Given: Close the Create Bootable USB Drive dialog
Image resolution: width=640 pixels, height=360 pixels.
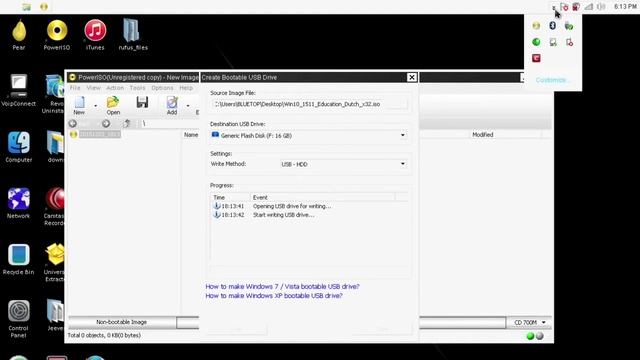Looking at the screenshot, I should point(411,77).
